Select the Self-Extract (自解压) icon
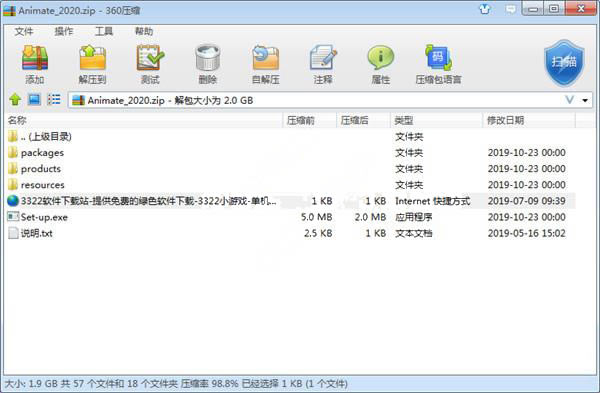 266,58
